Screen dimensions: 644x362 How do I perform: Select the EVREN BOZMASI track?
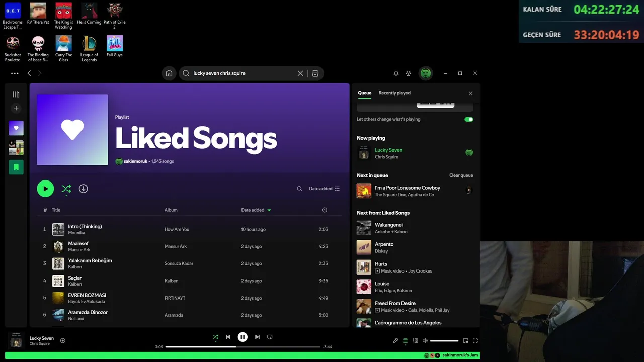(189, 298)
